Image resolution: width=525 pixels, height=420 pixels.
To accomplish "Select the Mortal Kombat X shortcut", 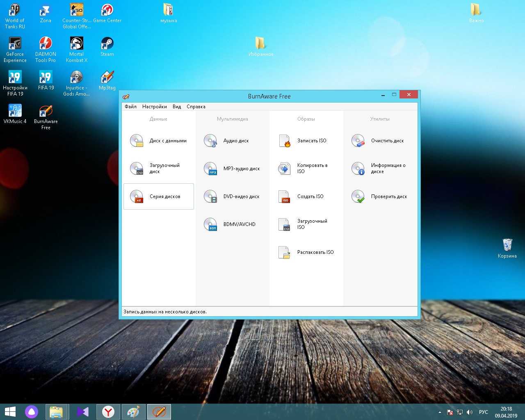I will (77, 50).
